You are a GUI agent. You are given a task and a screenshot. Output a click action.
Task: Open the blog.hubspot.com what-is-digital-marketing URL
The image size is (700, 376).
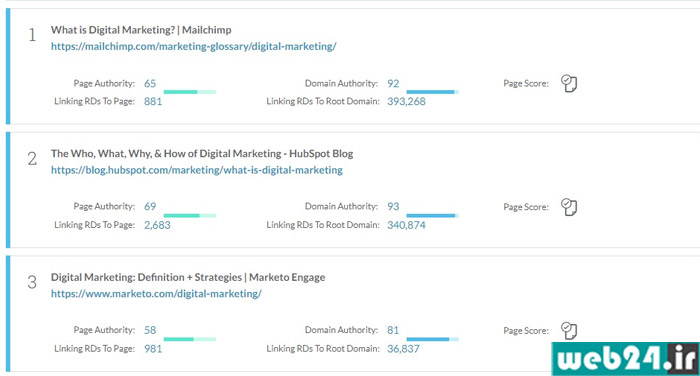pos(197,170)
